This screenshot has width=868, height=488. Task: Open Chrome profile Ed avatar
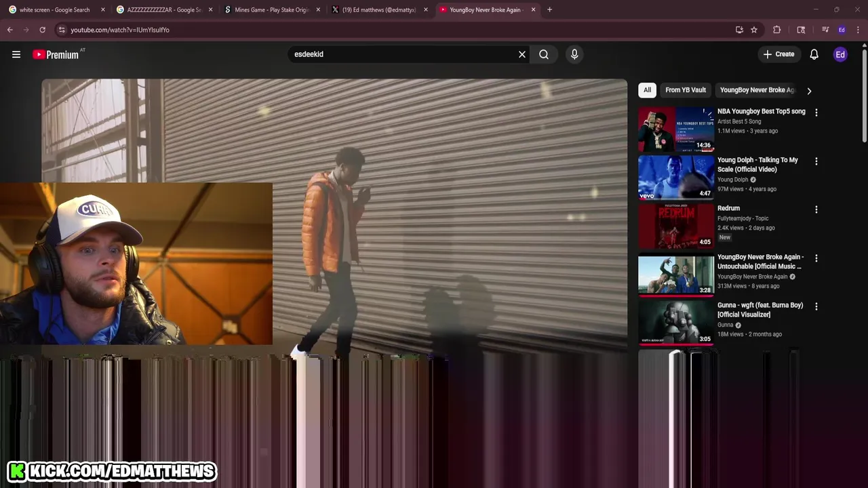click(x=842, y=30)
